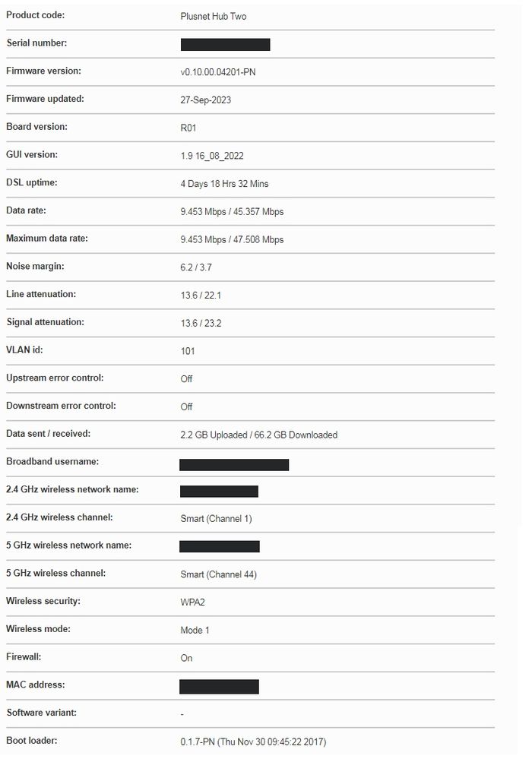Click the Upstream error control Off value
Viewport: 532px width, 759px height.
pos(186,379)
